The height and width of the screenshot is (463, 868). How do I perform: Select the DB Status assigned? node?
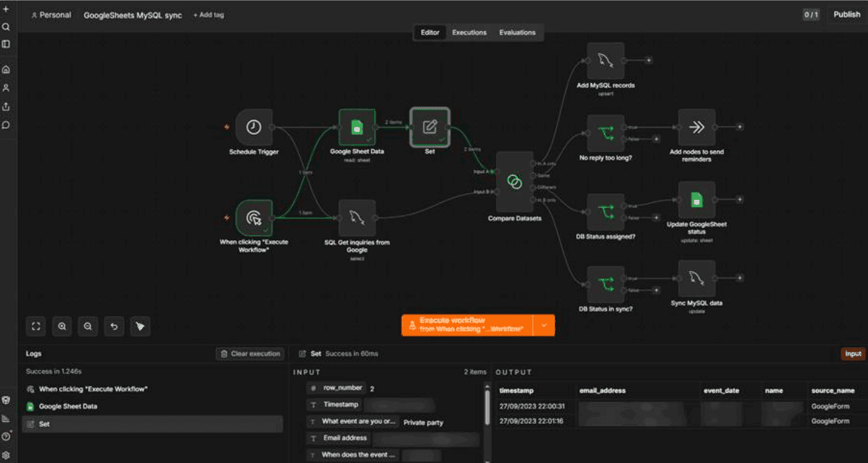point(606,212)
